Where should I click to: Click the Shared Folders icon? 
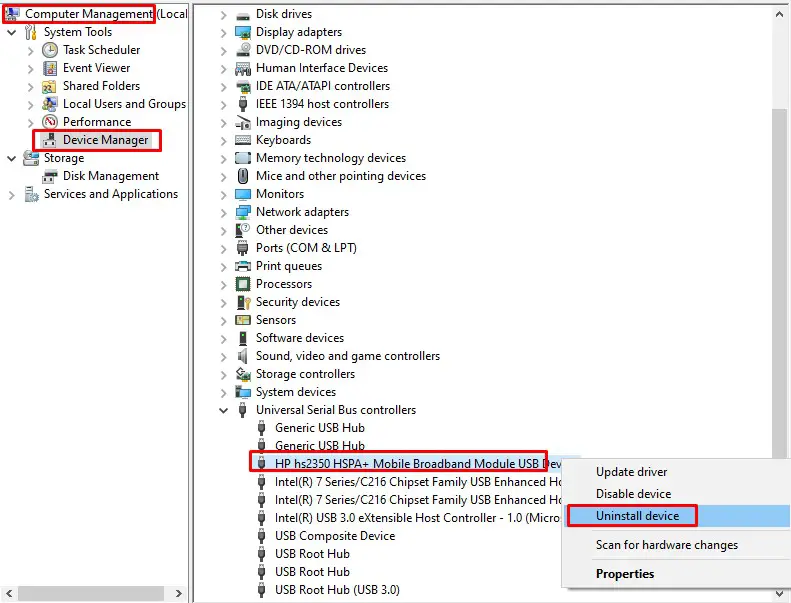coord(49,86)
